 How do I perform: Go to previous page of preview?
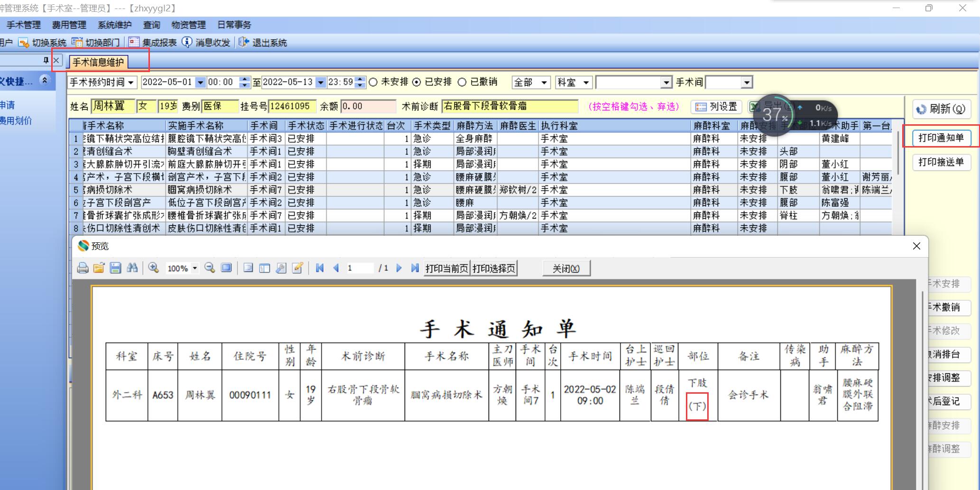pyautogui.click(x=336, y=268)
